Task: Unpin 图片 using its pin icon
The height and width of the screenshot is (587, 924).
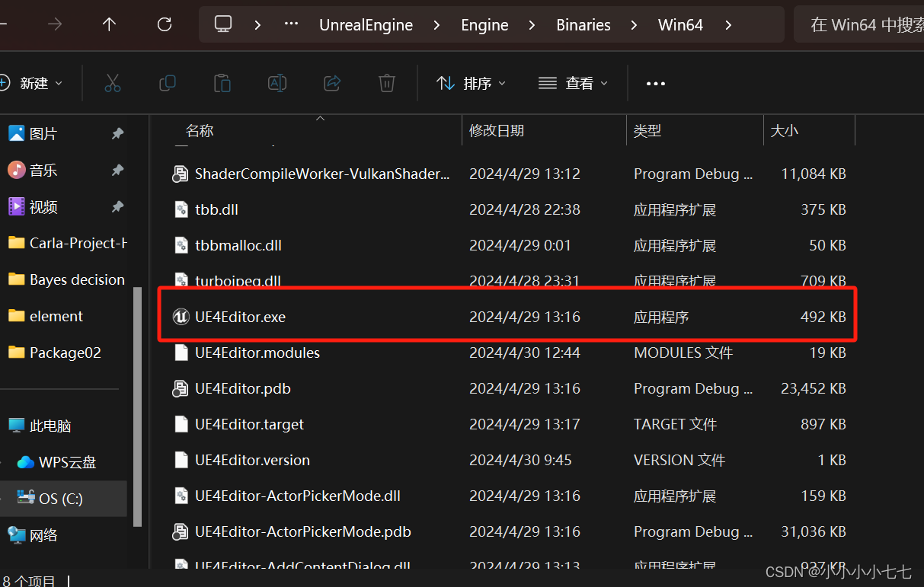Action: [x=117, y=134]
